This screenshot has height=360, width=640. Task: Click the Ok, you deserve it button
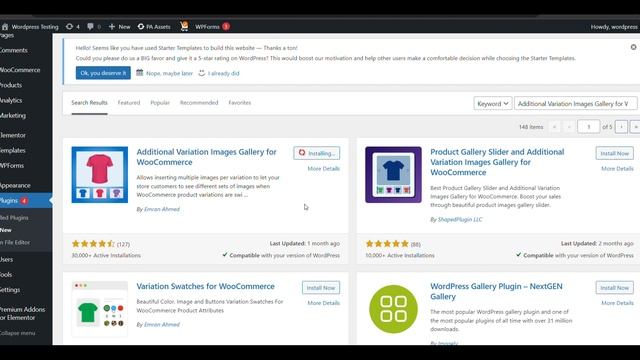[103, 73]
